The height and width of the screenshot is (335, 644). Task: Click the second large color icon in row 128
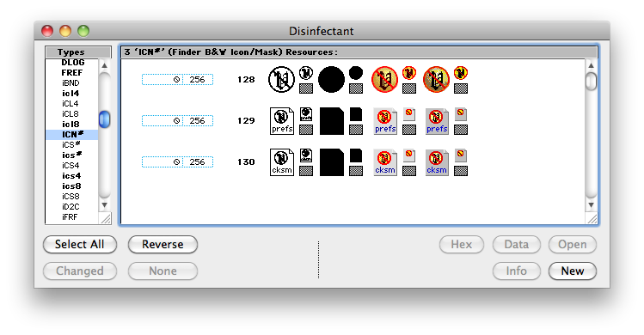pos(436,79)
